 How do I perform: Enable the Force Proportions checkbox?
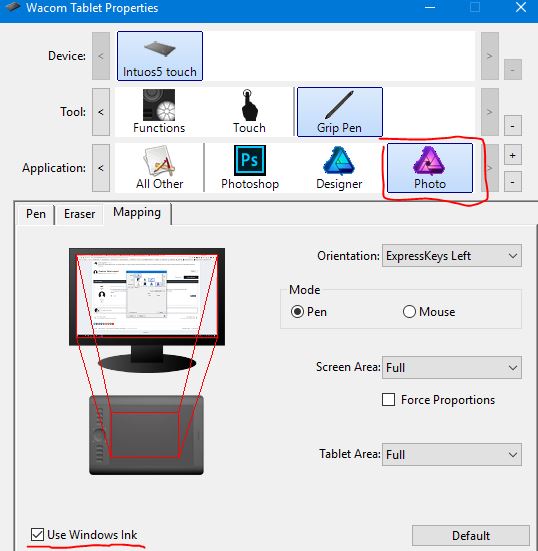(388, 400)
